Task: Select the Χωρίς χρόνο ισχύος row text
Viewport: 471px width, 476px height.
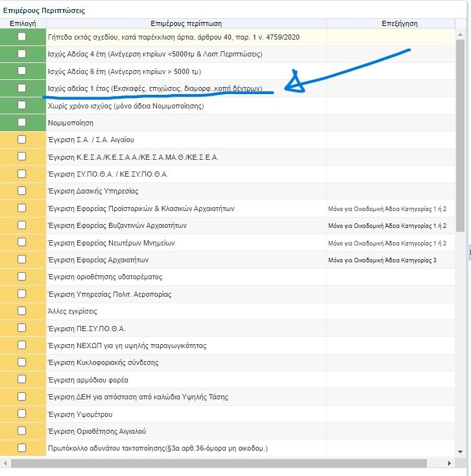Action: click(x=126, y=105)
